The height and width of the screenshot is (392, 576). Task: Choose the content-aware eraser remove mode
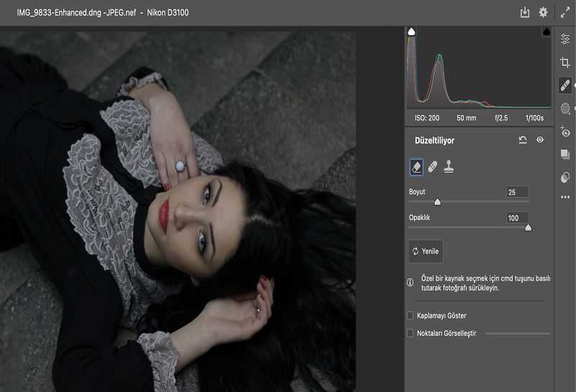[x=416, y=167]
